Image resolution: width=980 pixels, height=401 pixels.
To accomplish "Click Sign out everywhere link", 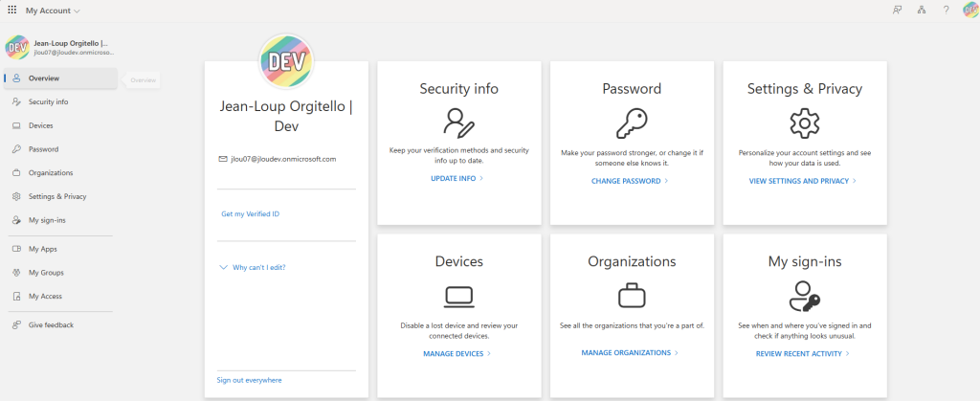I will click(x=250, y=380).
